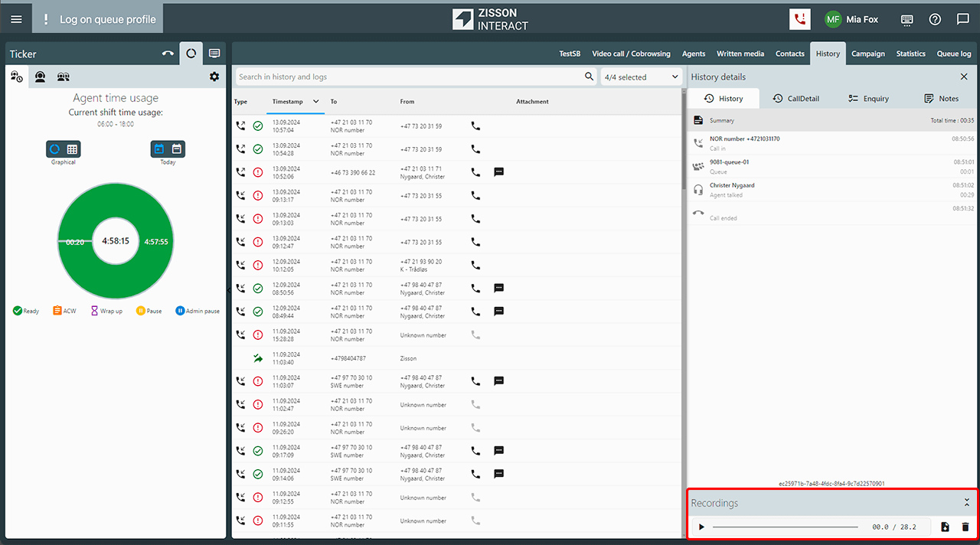The width and height of the screenshot is (980, 545).
Task: Toggle time period to Today calendar
Action: tap(159, 149)
